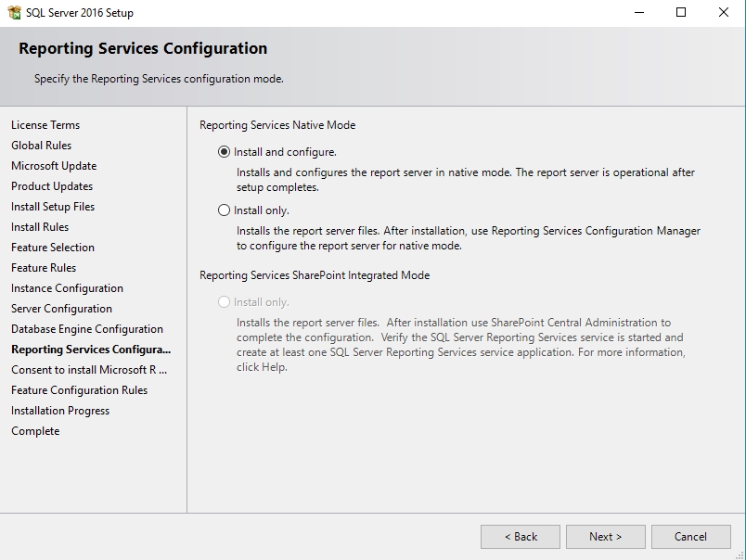Select Install Setup Files step
Screen dimensions: 746x560
[53, 207]
